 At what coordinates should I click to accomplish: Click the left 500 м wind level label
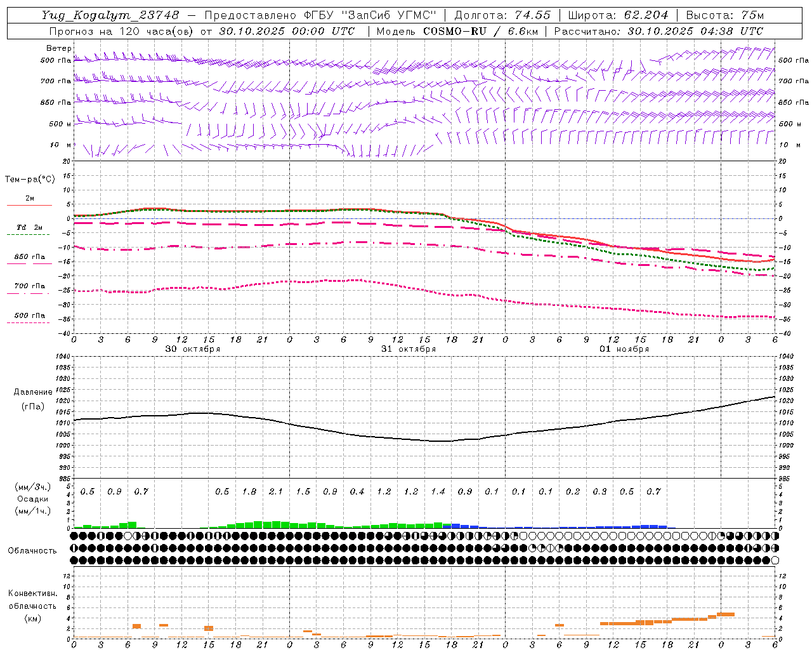click(60, 124)
